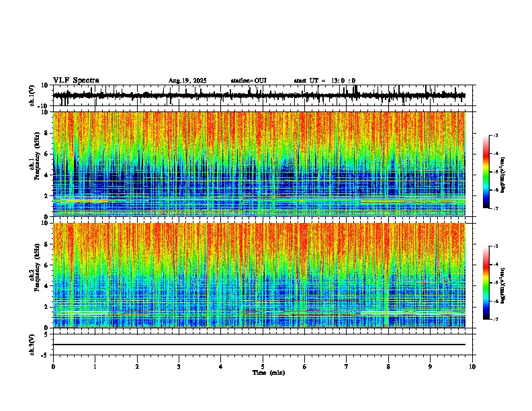This screenshot has height=411, width=532.
Task: Click the "2" tick on time axis
Action: tap(137, 367)
